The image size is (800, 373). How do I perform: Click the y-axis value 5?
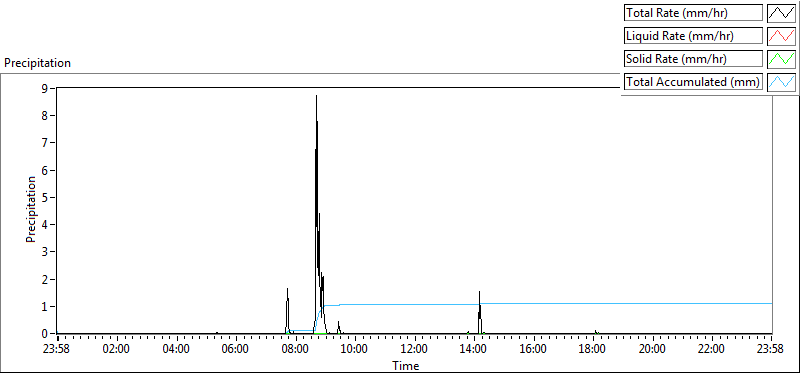45,197
